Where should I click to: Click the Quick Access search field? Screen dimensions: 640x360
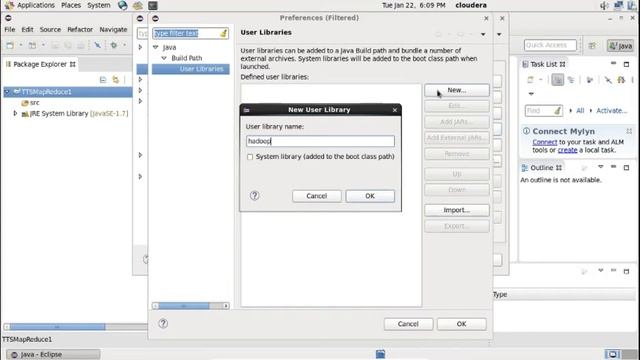point(550,45)
